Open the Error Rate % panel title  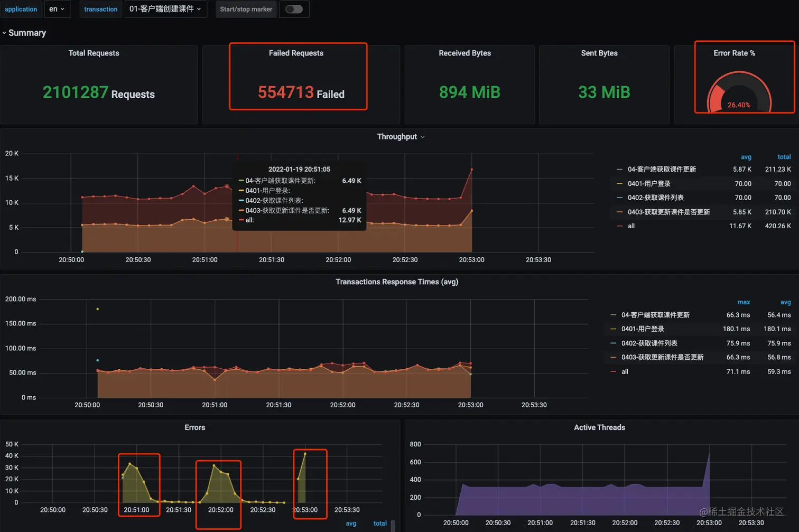[734, 53]
